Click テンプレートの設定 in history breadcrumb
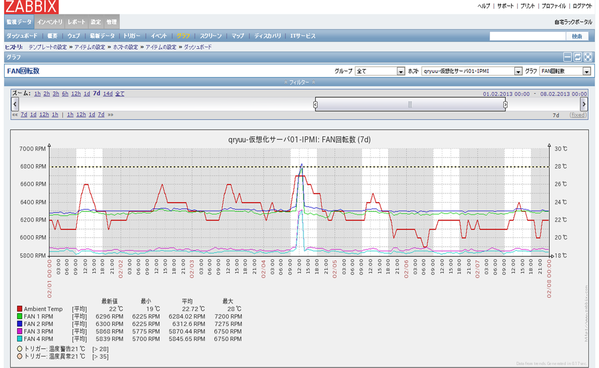Screen dimensions: 599x368 48,47
